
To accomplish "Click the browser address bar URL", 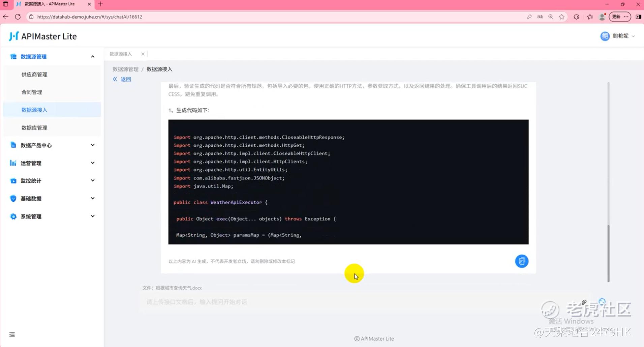I will (90, 17).
